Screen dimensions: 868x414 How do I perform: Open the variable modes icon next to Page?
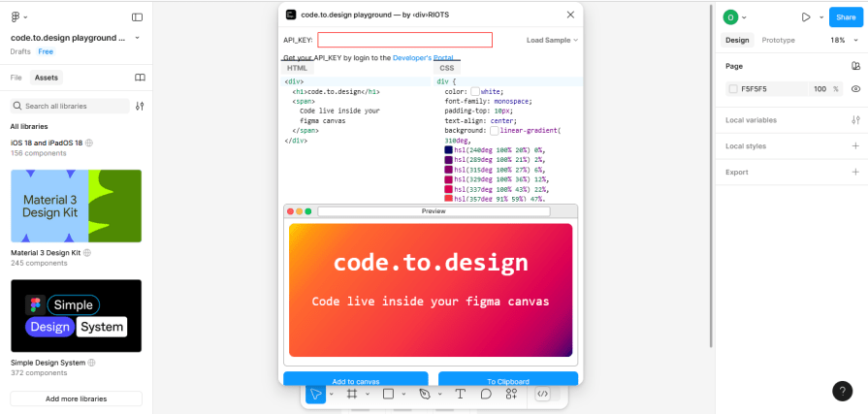[855, 66]
